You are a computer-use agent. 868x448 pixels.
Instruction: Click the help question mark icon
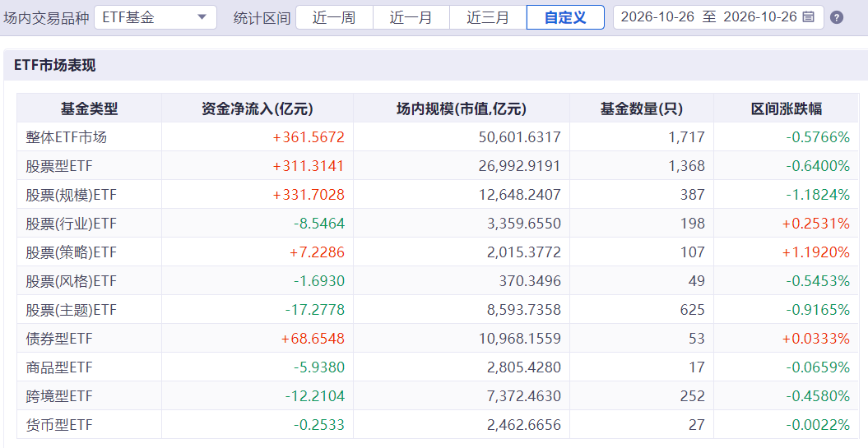837,18
